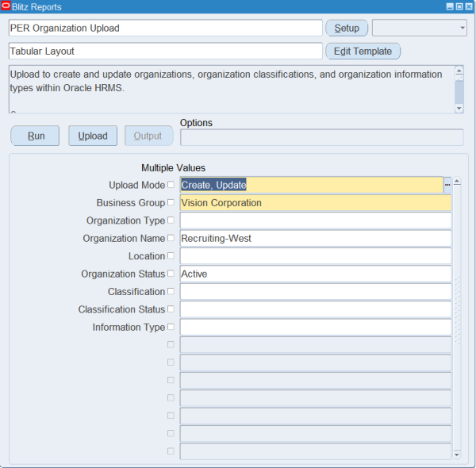Image resolution: width=476 pixels, height=468 pixels.
Task: Click the Options field
Action: 322,137
